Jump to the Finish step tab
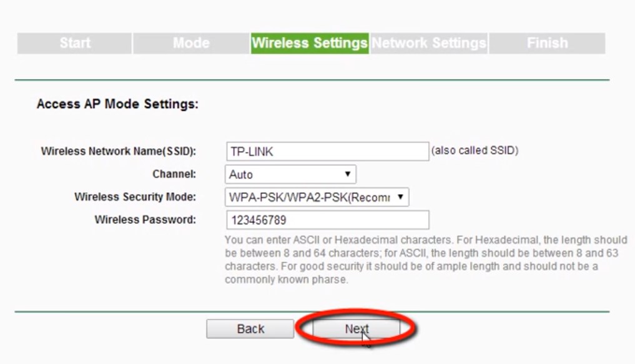The image size is (635, 364). [x=547, y=43]
